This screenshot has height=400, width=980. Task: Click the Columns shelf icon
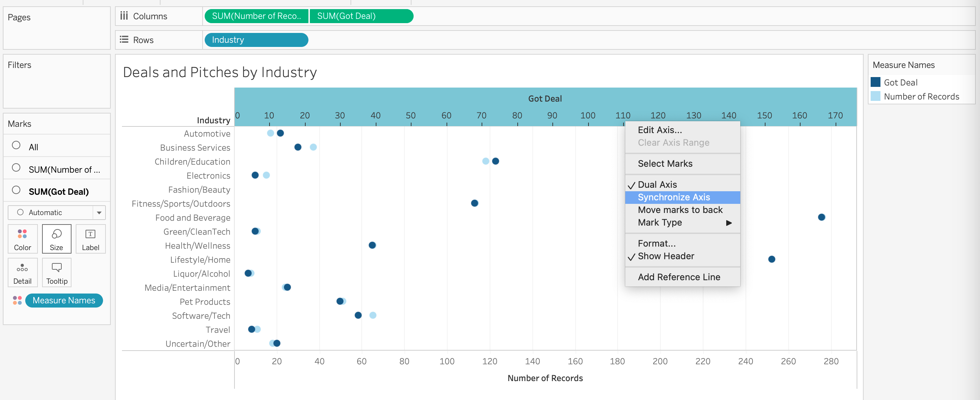pos(124,16)
